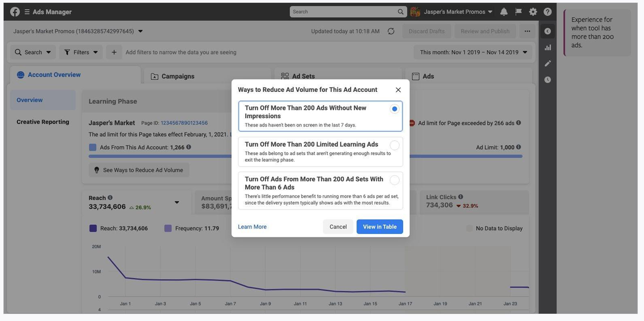Viewport: 644px width, 321px height.
Task: Click info icon beside Ads From This Ad Account
Action: (x=188, y=147)
